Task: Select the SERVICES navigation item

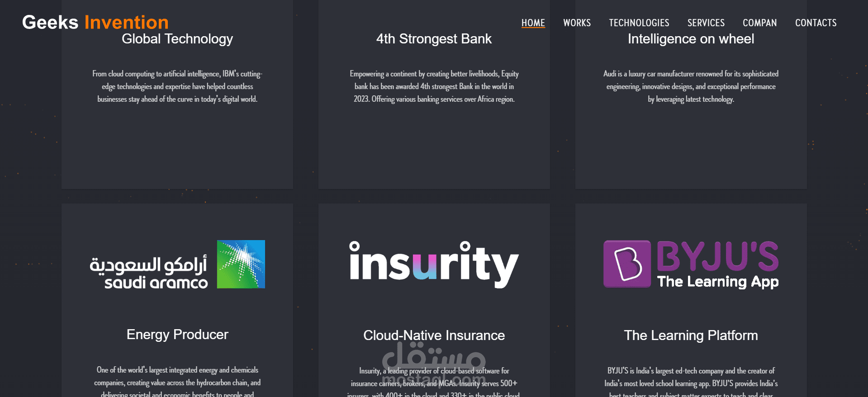Action: 706,23
